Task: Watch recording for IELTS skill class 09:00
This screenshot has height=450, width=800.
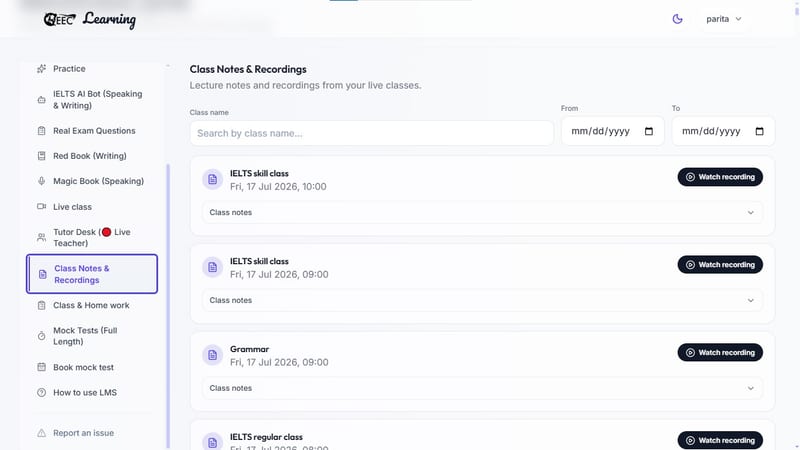Action: pyautogui.click(x=720, y=265)
